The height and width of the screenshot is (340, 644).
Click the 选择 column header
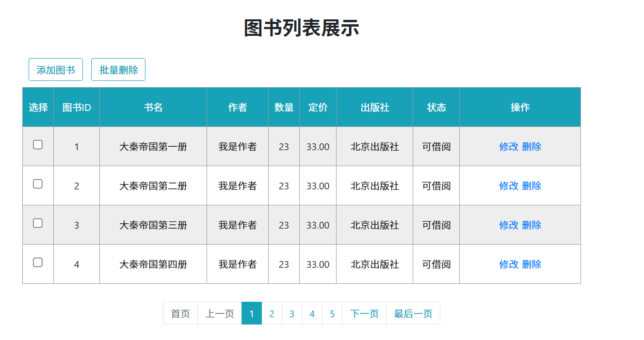[38, 108]
